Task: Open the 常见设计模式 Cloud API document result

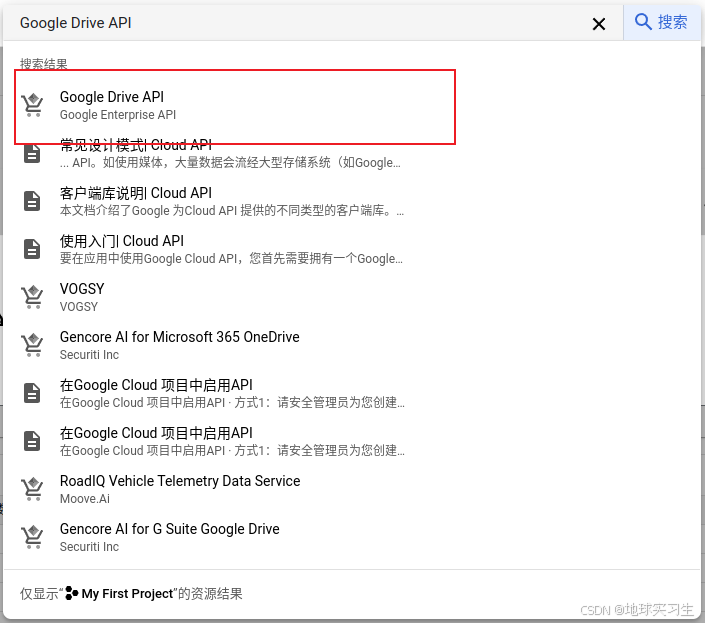Action: point(352,153)
